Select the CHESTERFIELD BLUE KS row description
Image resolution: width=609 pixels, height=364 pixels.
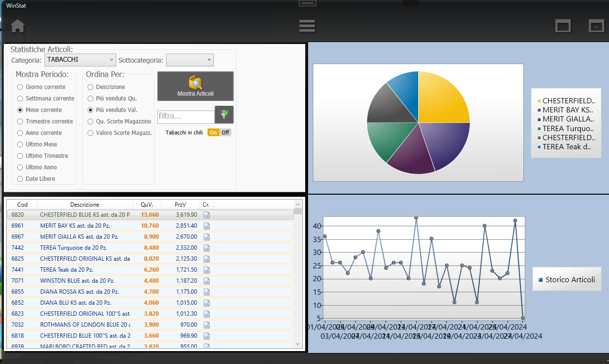point(85,215)
